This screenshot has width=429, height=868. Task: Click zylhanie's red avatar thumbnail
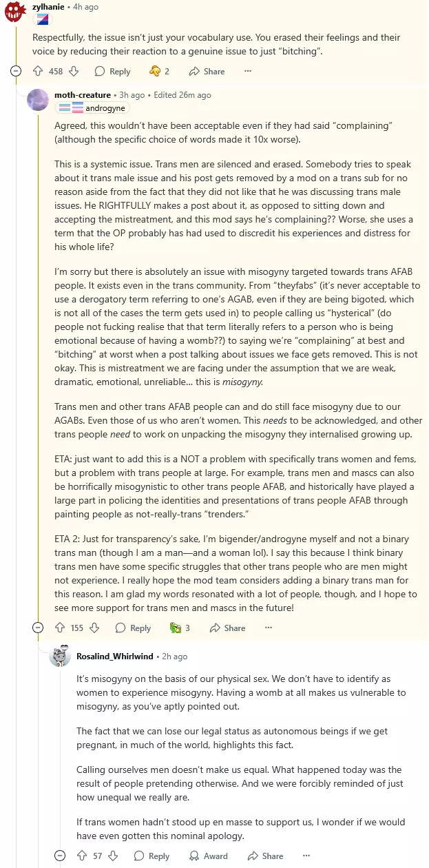(16, 11)
